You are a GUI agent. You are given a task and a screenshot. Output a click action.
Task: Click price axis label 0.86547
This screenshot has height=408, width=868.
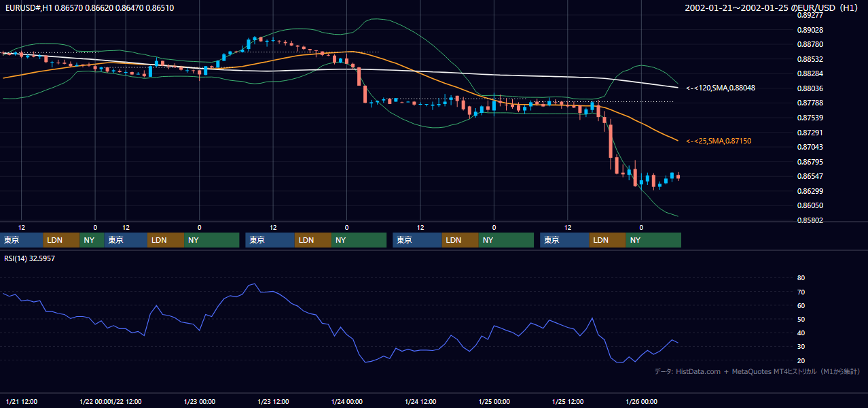(x=810, y=177)
